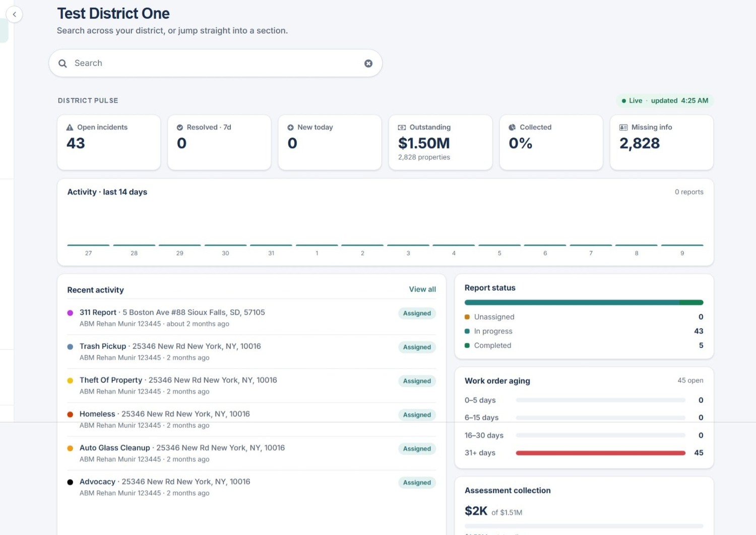Click the Report status progress bar
The width and height of the screenshot is (756, 535).
pos(584,302)
